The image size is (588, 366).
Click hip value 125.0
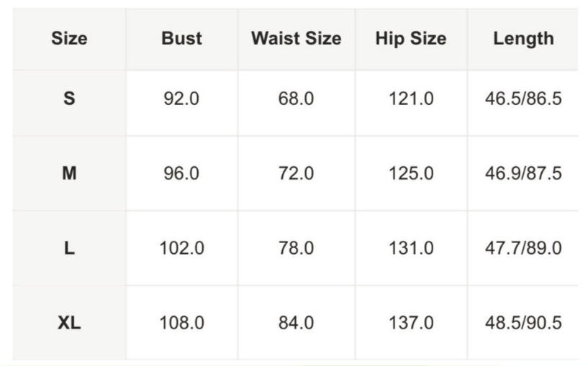point(411,173)
